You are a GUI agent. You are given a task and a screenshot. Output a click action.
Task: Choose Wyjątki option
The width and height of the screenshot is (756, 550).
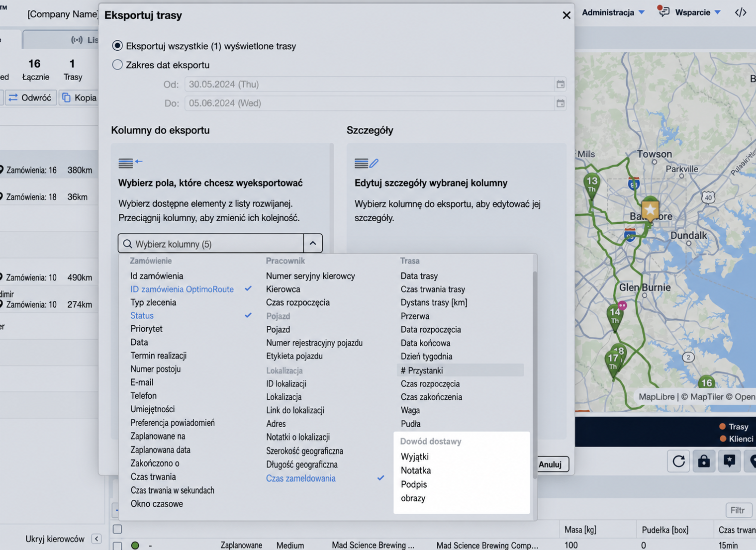pos(415,457)
